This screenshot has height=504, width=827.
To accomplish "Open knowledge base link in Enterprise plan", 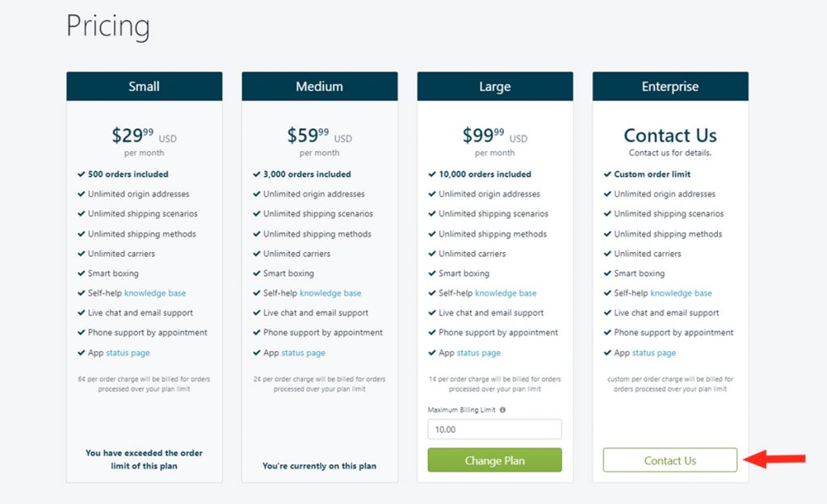I will [681, 293].
